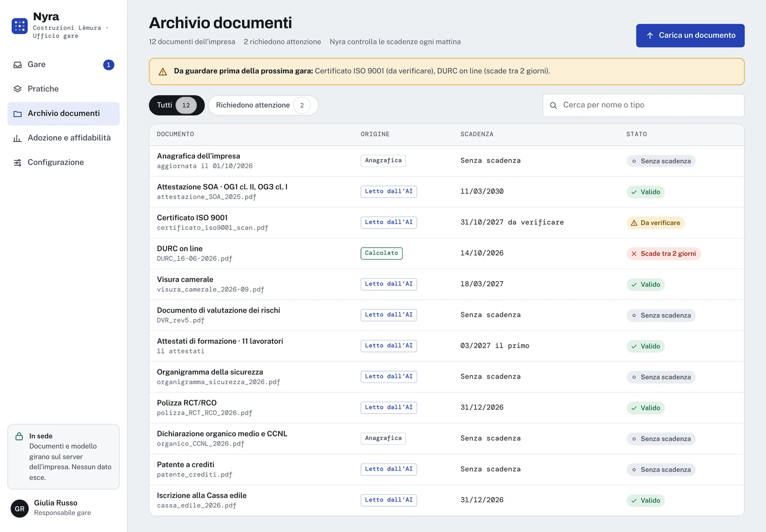The width and height of the screenshot is (766, 532).
Task: Click the Cerca per nome o tipo field
Action: [x=643, y=105]
